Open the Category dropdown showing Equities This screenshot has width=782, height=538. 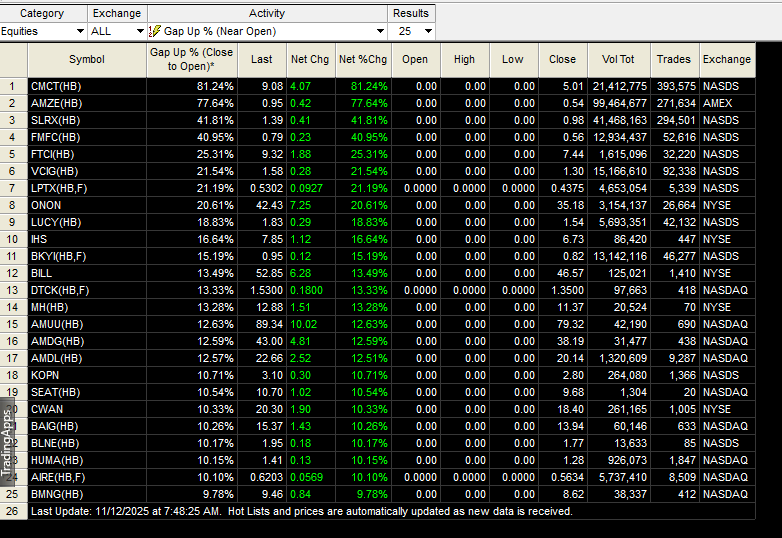[43, 31]
